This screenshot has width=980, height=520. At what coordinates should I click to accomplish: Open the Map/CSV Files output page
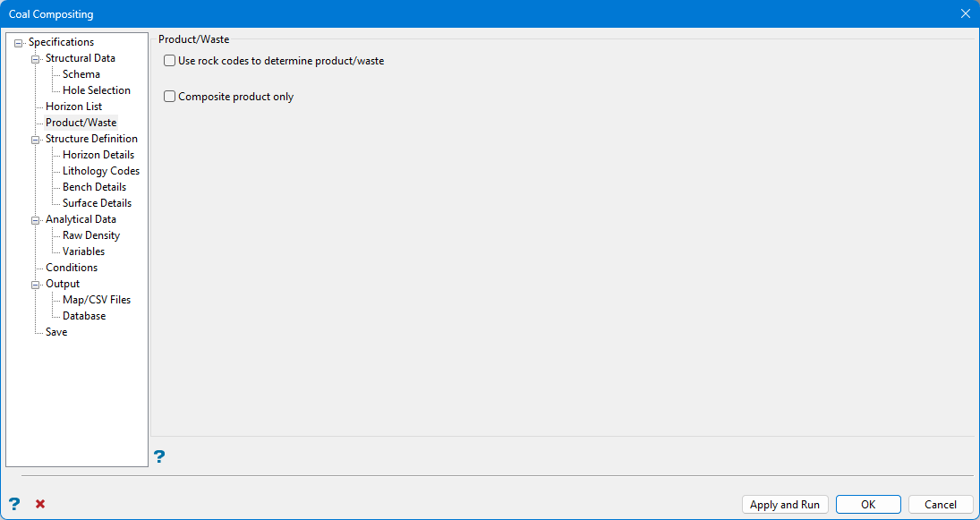96,300
